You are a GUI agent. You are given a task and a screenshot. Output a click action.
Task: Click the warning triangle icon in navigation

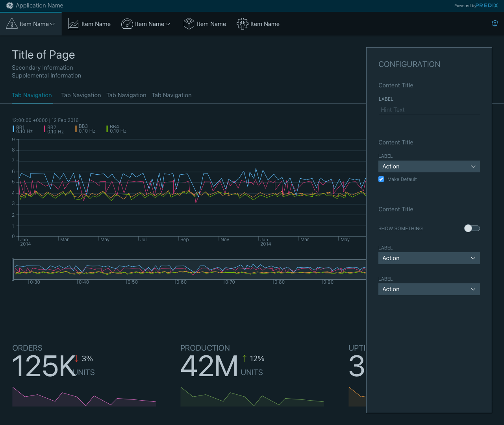pos(12,24)
